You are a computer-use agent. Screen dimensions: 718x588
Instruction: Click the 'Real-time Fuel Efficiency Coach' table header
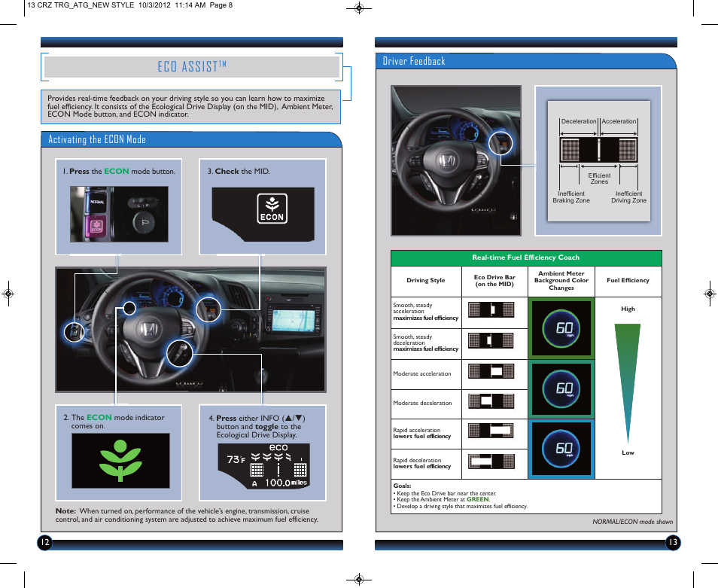click(x=526, y=257)
